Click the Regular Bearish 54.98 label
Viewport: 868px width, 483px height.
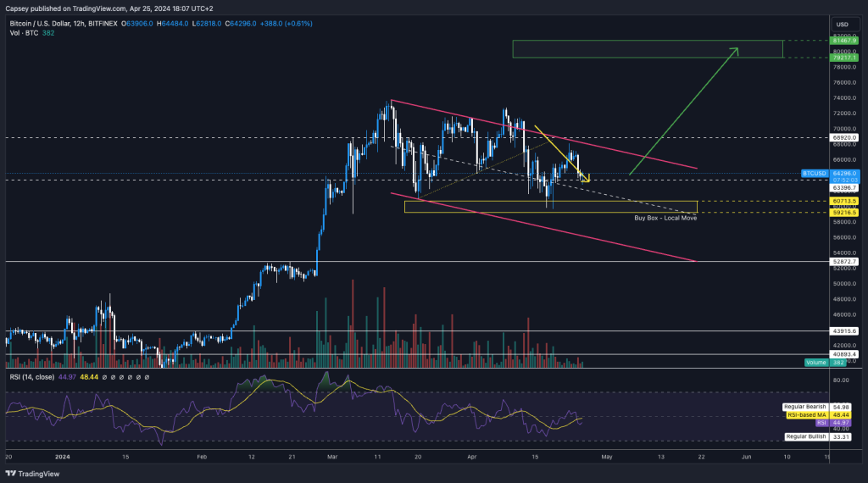[x=816, y=408]
